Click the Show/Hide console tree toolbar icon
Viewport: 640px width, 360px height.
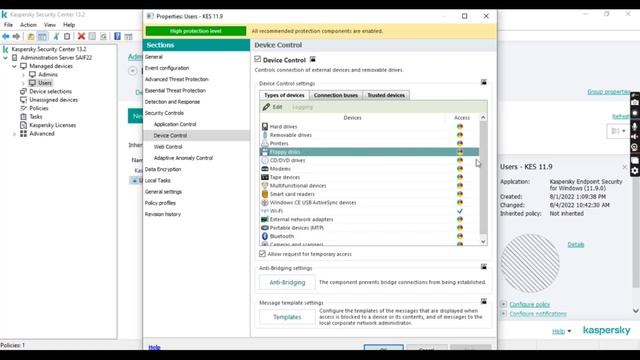(x=42, y=36)
